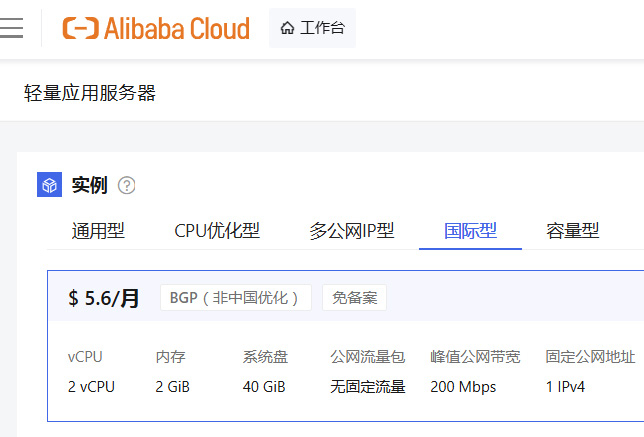Click the BGP（非中国优化）tag
Viewport: 644px width, 437px height.
pyautogui.click(x=236, y=297)
